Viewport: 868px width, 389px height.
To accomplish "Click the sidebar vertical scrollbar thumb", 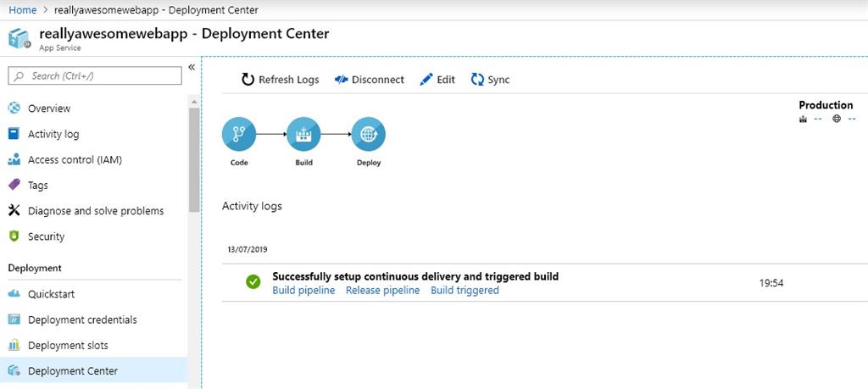I will 194,159.
